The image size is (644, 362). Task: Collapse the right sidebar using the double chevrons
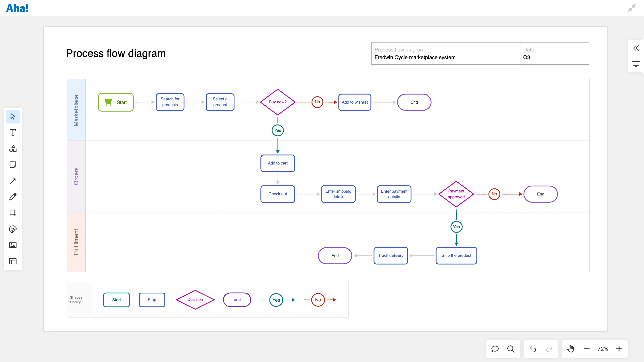click(x=636, y=48)
